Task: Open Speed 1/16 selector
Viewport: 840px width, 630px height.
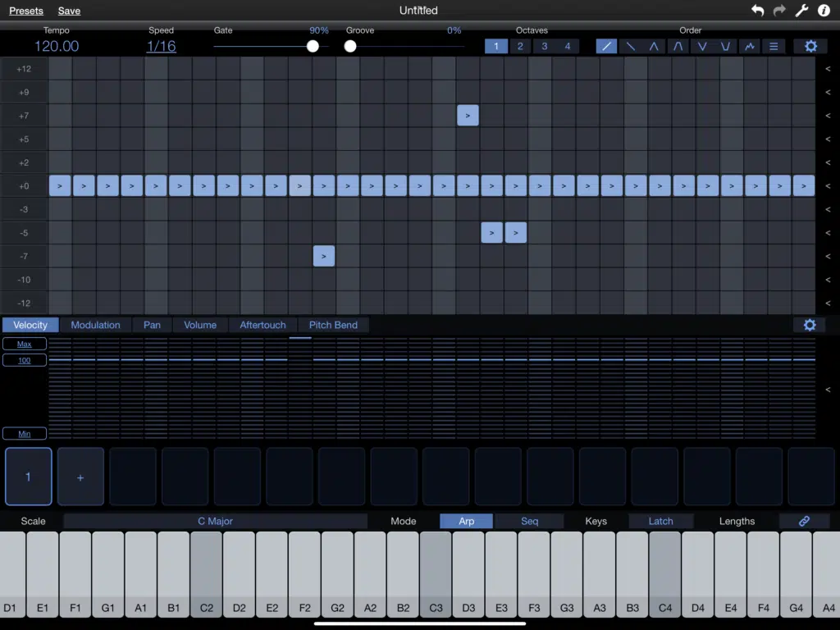Action: pyautogui.click(x=162, y=46)
